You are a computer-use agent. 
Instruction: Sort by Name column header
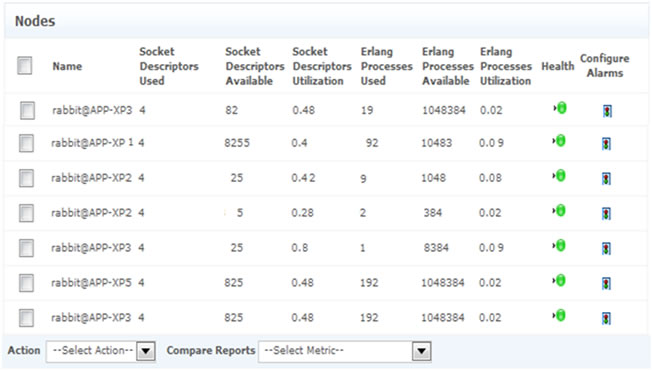click(x=67, y=66)
